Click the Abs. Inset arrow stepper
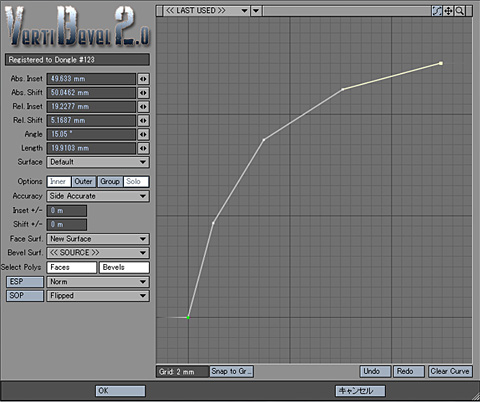The image size is (480, 402). [143, 79]
